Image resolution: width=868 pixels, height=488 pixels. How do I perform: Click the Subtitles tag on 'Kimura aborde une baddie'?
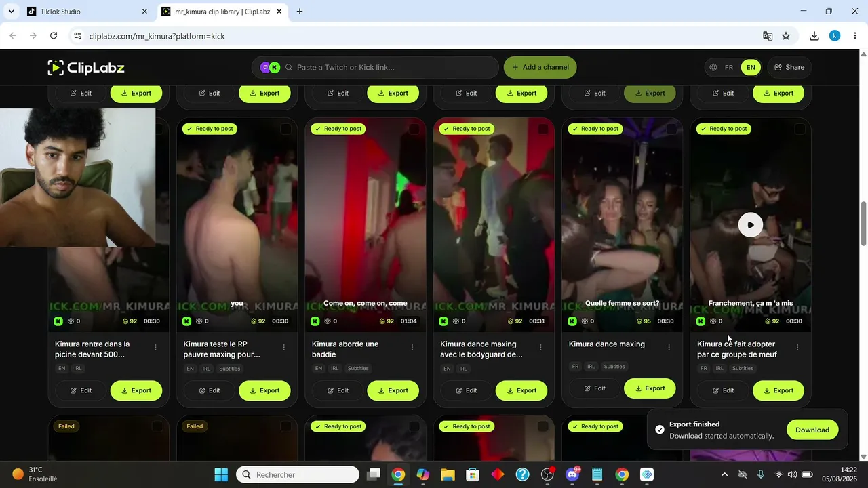tap(358, 369)
